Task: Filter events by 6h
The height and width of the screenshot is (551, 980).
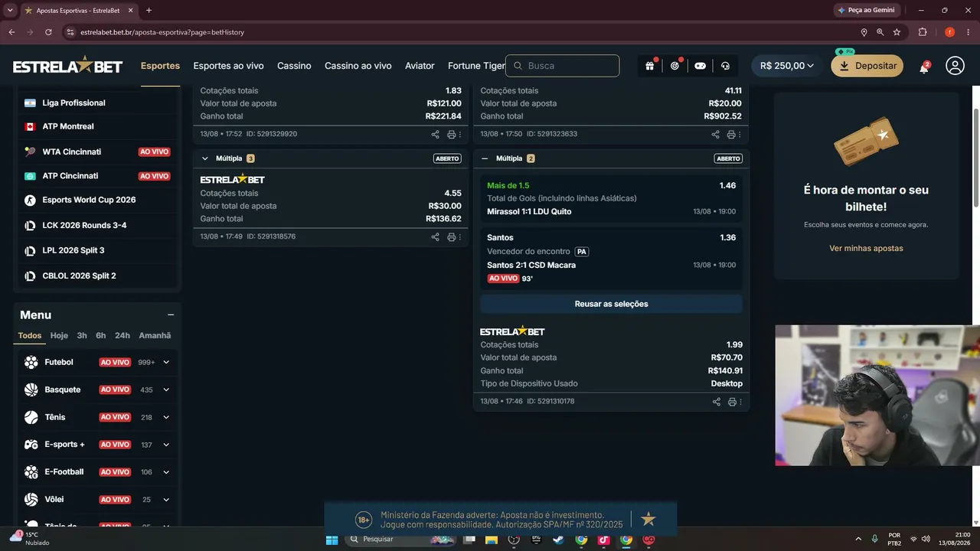Action: click(101, 335)
